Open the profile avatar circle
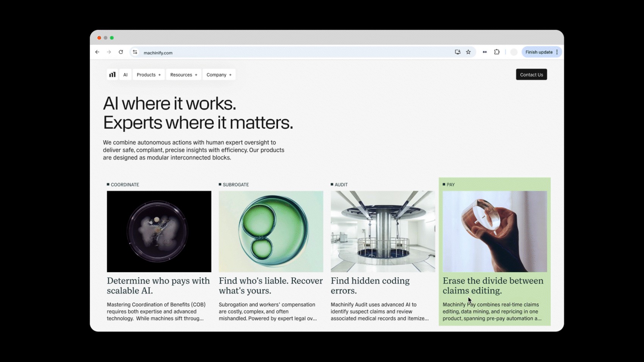The height and width of the screenshot is (362, 644). point(514,52)
